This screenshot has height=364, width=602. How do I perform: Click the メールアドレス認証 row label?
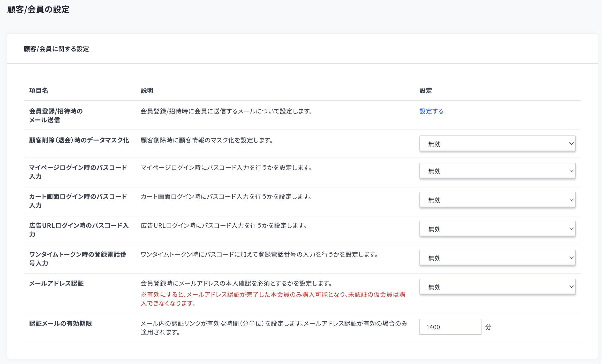pos(56,283)
